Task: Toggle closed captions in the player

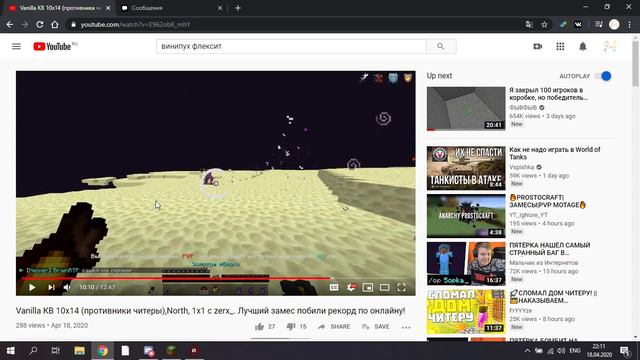Action: click(334, 287)
